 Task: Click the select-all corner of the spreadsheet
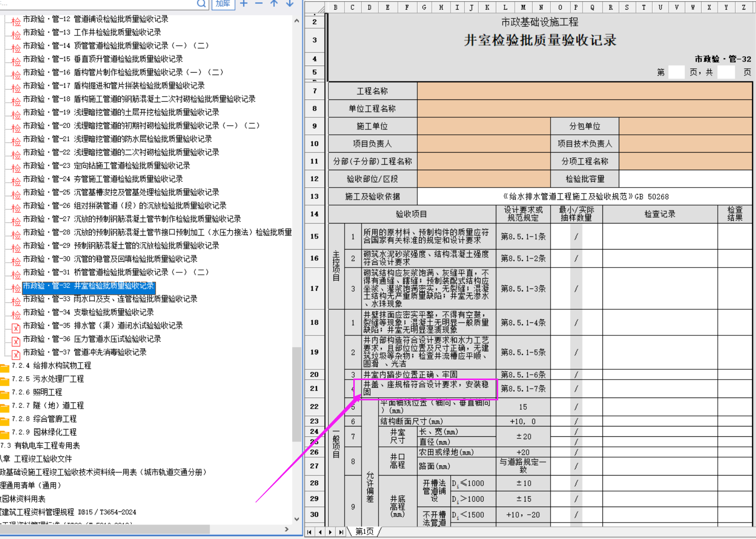[315, 7]
